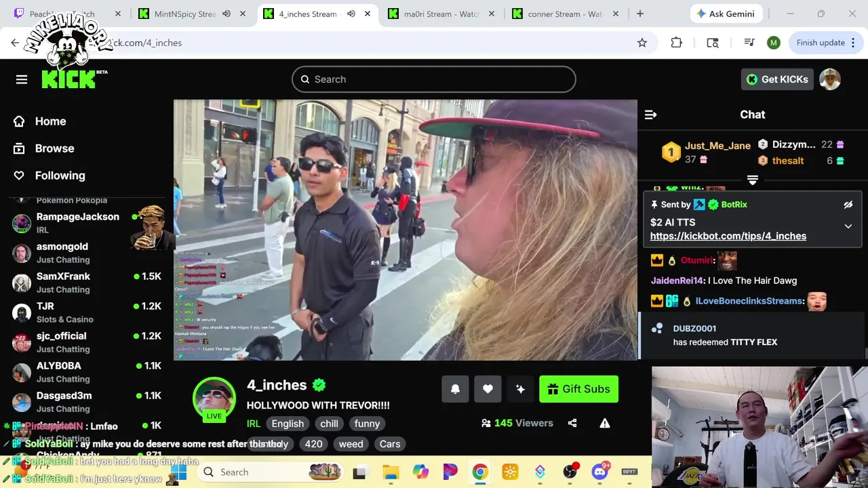The width and height of the screenshot is (868, 488).
Task: Open Chrome extensions puzzle icon
Action: point(676,43)
